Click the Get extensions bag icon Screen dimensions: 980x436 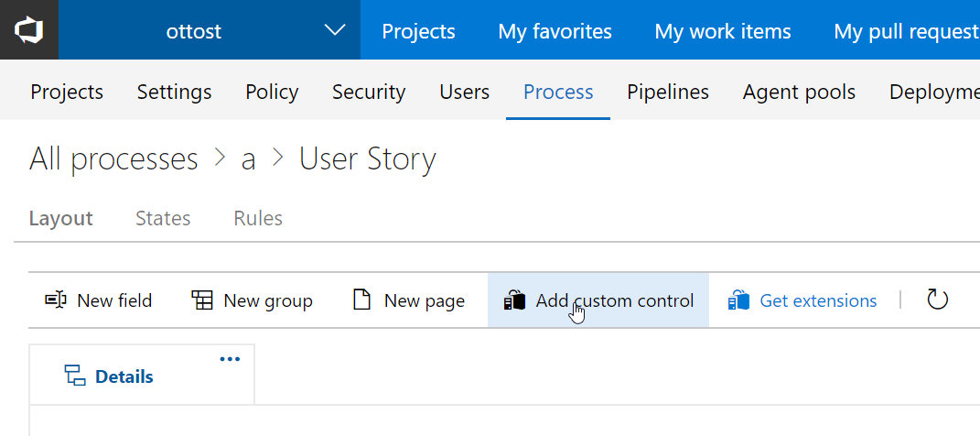tap(738, 300)
